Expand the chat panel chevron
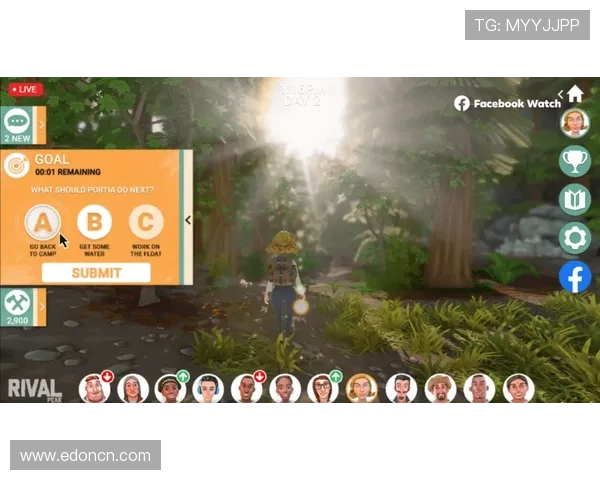The height and width of the screenshot is (480, 600). coord(41,125)
